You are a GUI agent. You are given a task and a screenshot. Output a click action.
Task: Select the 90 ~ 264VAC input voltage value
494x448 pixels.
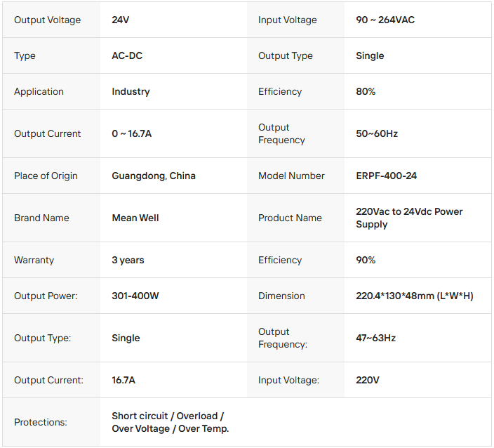(385, 20)
